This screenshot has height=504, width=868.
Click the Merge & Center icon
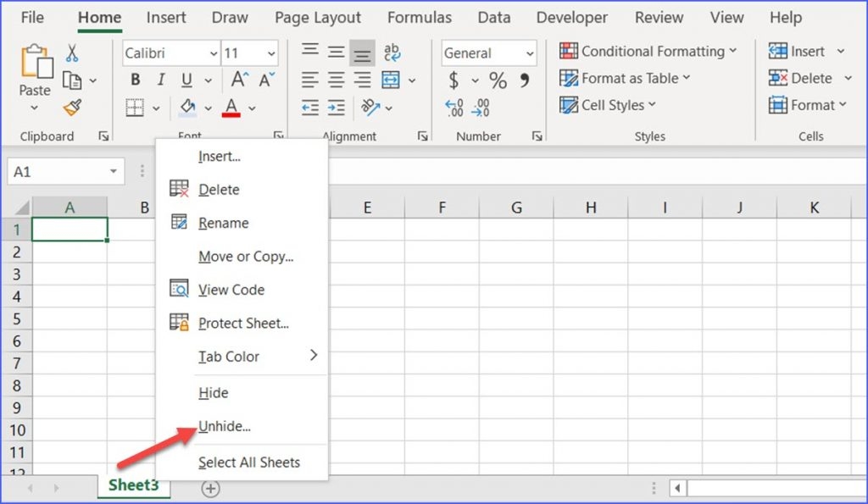point(391,80)
